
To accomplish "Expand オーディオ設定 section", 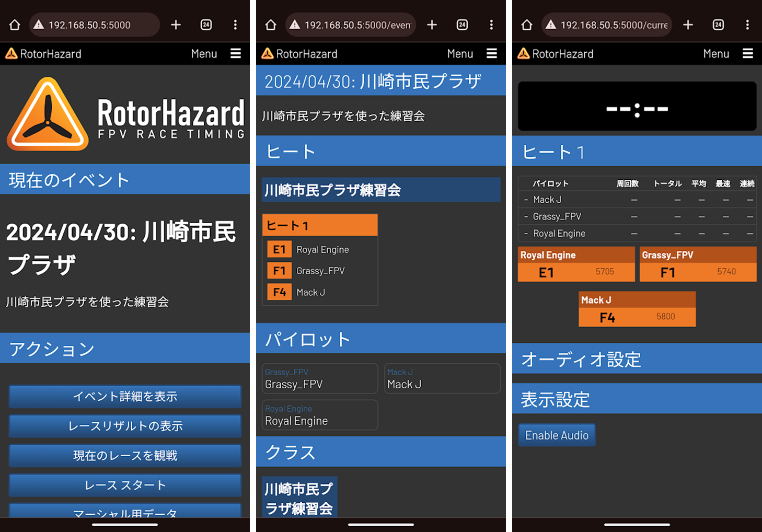I will (637, 358).
